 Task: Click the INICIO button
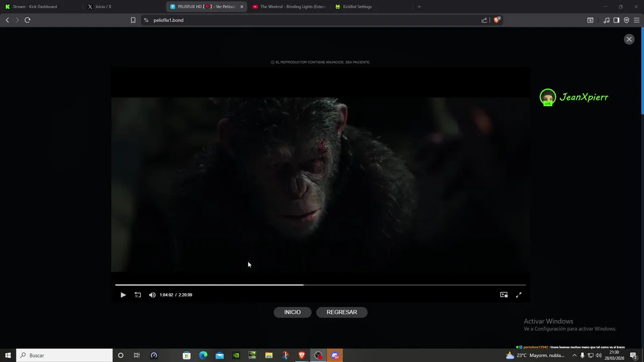[x=292, y=312]
